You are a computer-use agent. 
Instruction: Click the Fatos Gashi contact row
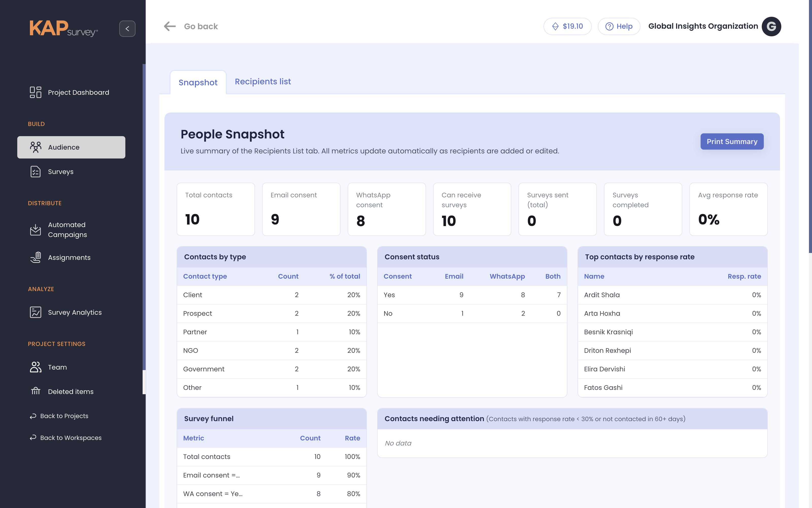pos(672,387)
